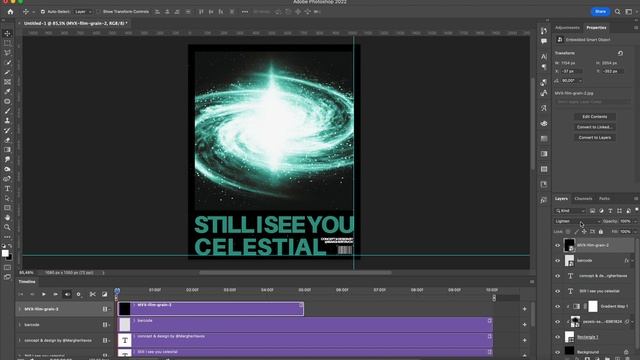Select the Gradient tool
Screen dimensions: 640x360
tap(7, 150)
